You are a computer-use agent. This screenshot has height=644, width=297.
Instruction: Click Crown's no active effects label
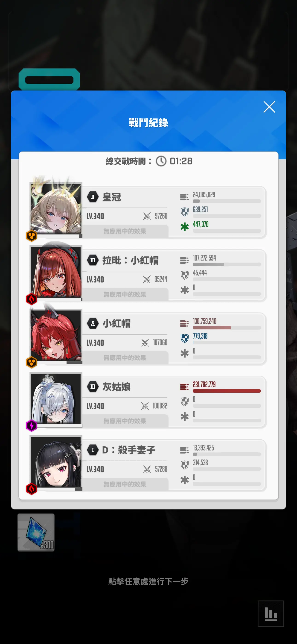(125, 231)
